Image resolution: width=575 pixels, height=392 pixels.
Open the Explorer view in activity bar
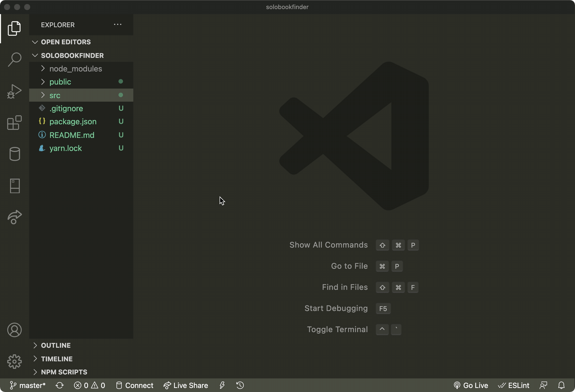[14, 28]
